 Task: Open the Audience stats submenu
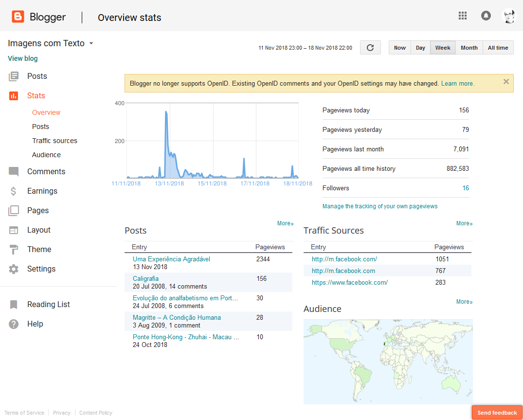pos(46,155)
